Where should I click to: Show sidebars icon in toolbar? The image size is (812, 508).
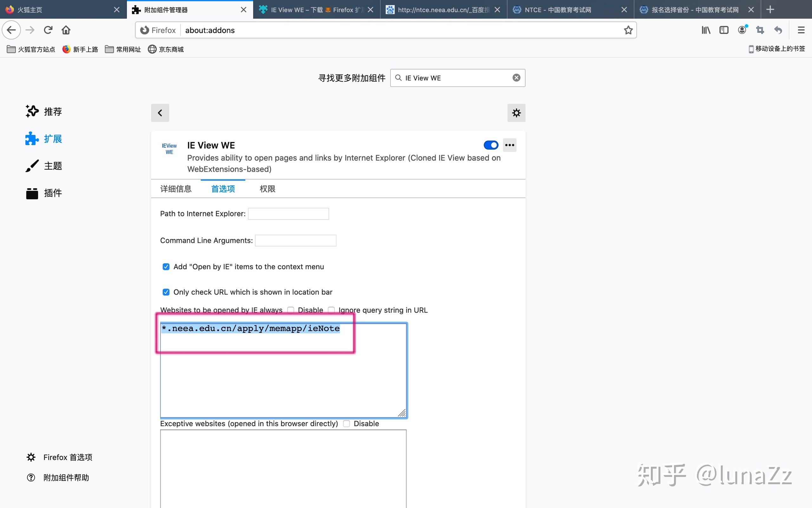(724, 30)
